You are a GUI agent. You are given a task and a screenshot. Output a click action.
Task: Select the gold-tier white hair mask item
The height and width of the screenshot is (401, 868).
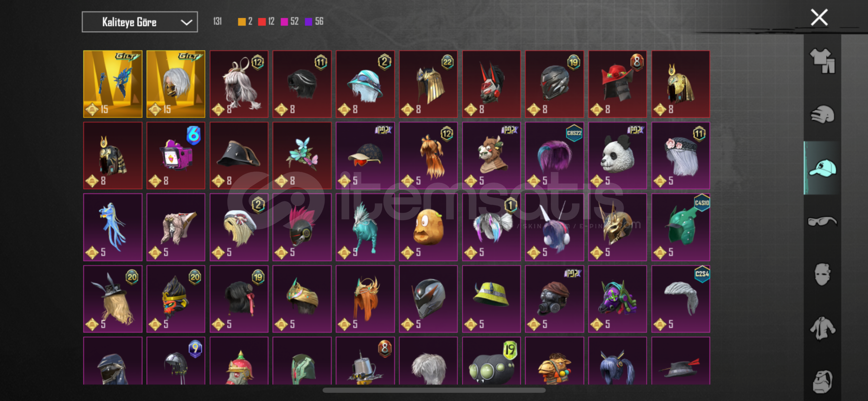point(176,84)
